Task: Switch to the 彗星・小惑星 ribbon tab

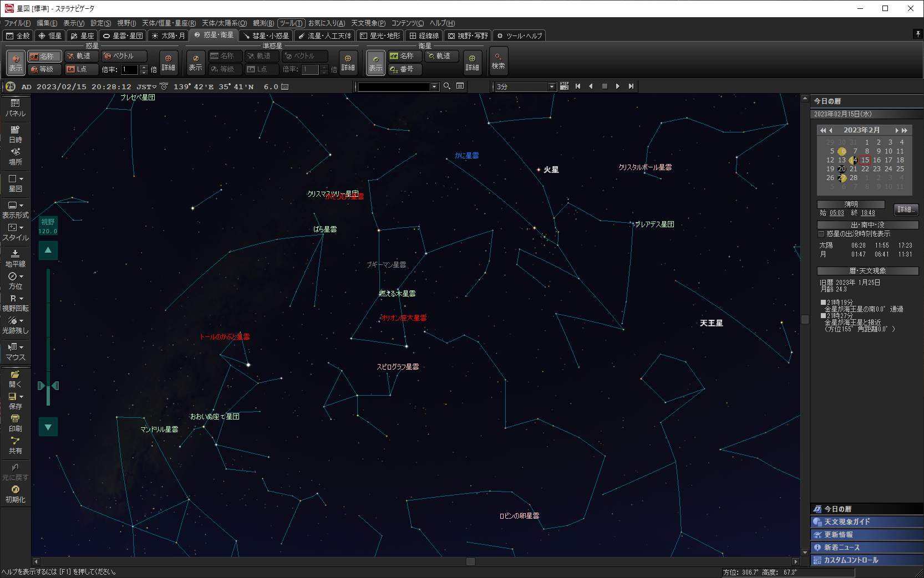Action: coord(266,35)
